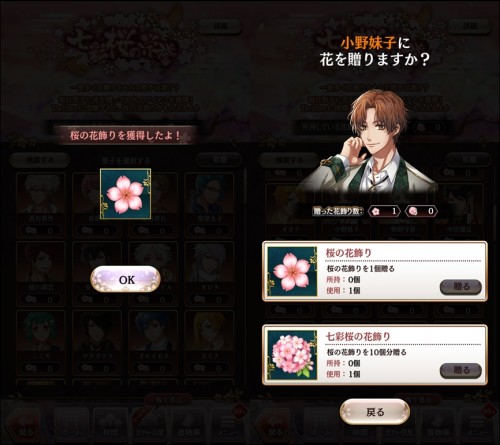Select the 七彩桜の花飾り bouquet icon
The image size is (500, 445).
click(x=292, y=355)
